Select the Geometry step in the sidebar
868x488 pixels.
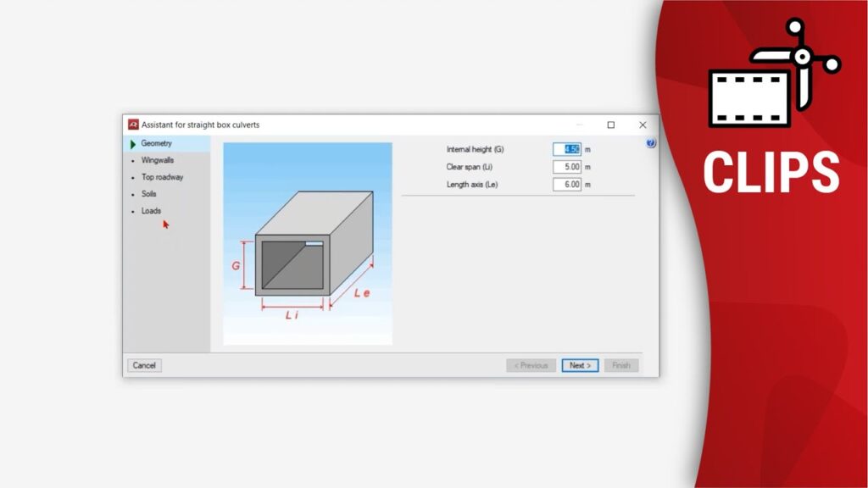pyautogui.click(x=157, y=144)
